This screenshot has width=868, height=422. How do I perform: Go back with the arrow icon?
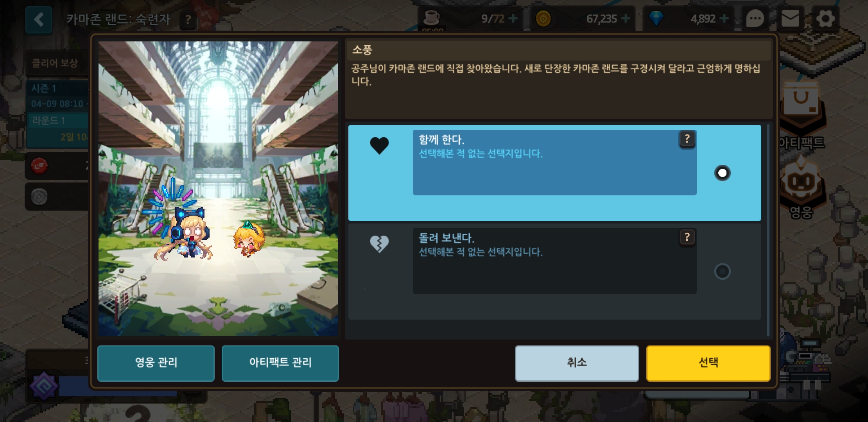(x=39, y=19)
